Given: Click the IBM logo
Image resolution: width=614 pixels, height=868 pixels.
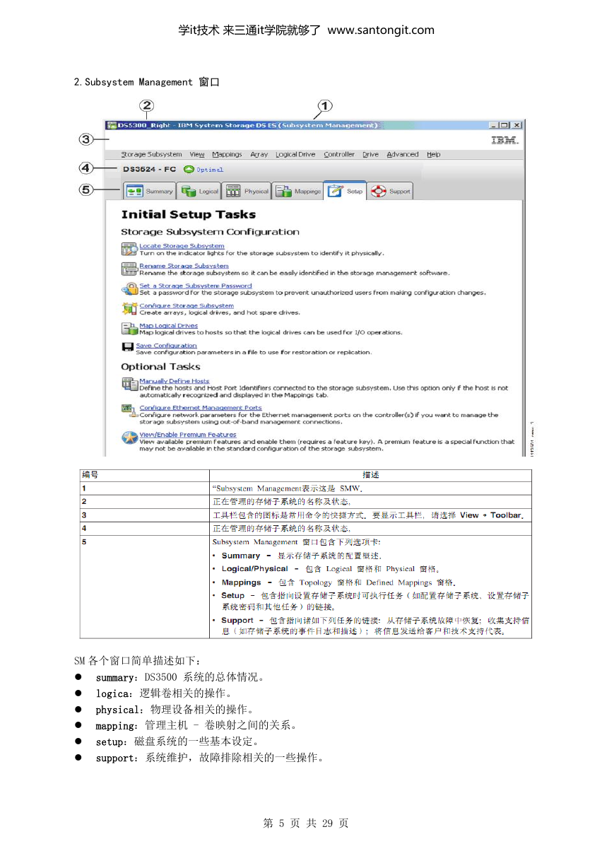Looking at the screenshot, I should (x=505, y=141).
